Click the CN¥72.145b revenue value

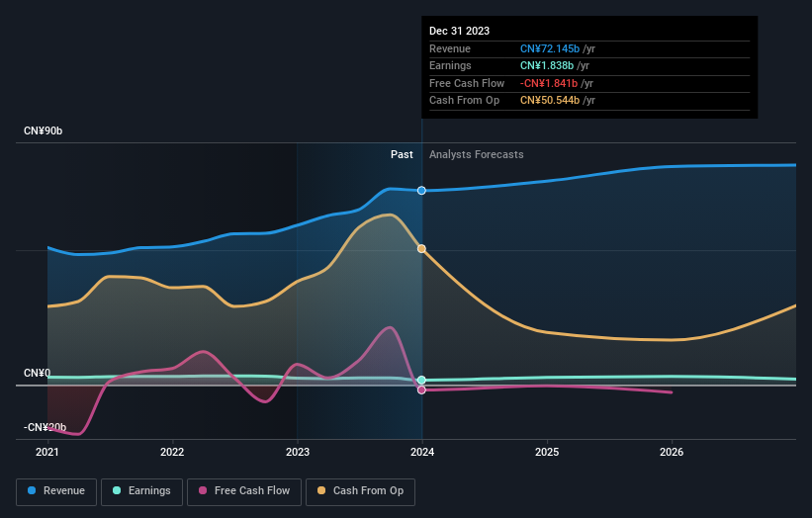550,48
